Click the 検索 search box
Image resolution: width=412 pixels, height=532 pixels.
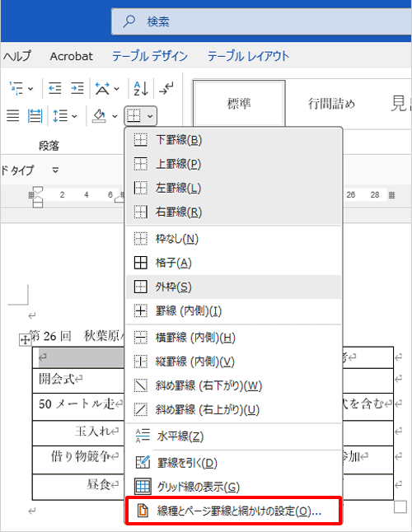[262, 21]
